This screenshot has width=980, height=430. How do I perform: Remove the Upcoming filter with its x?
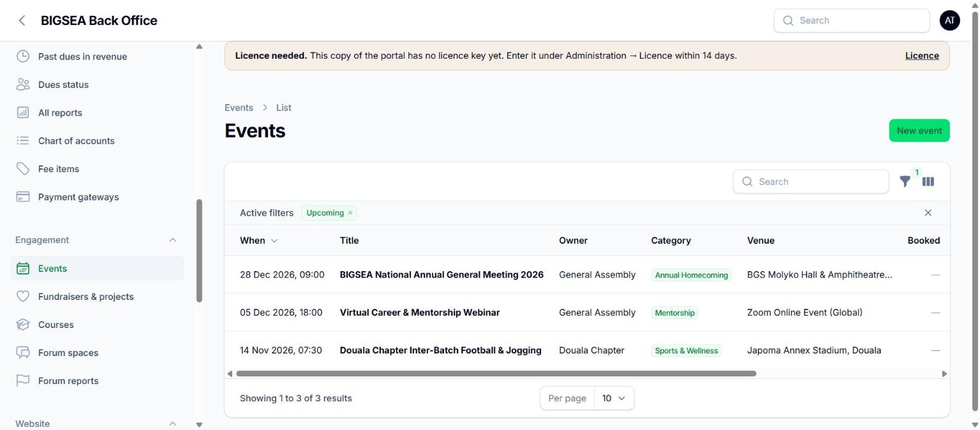click(350, 213)
